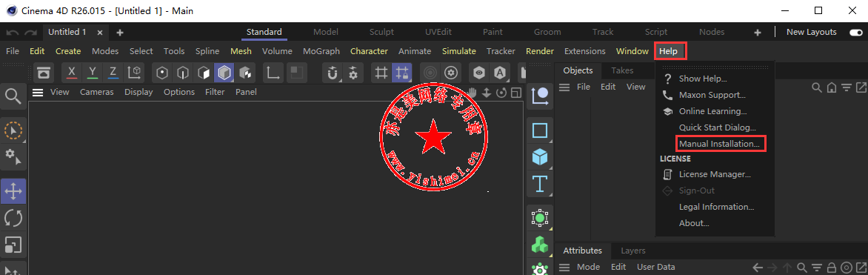Select the Cube primitive icon
This screenshot has height=275, width=868.
[539, 157]
